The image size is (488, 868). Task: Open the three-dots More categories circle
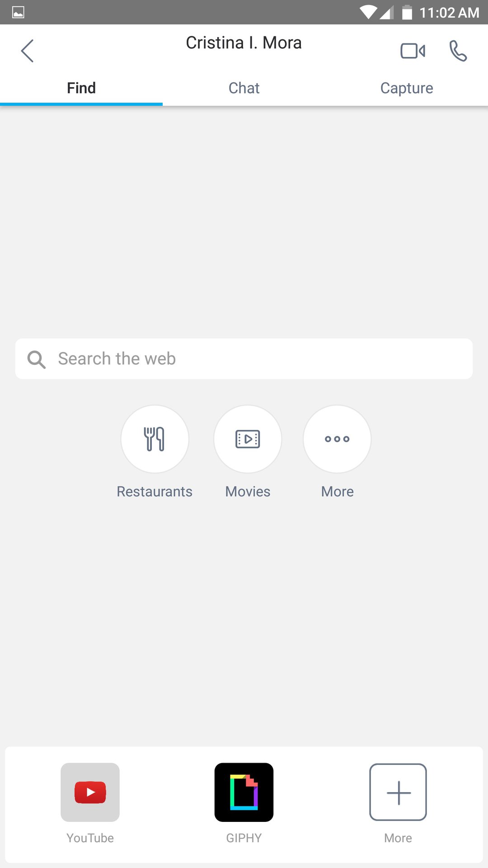tap(337, 439)
